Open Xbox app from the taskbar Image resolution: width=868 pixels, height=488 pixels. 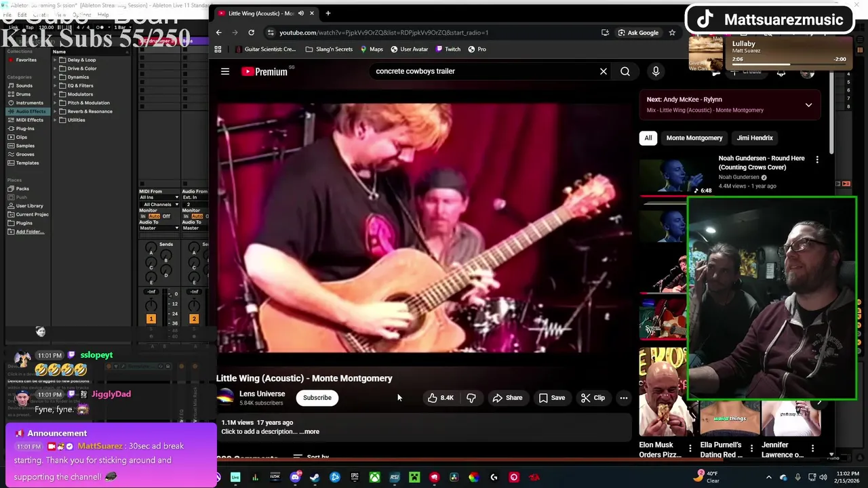click(374, 477)
